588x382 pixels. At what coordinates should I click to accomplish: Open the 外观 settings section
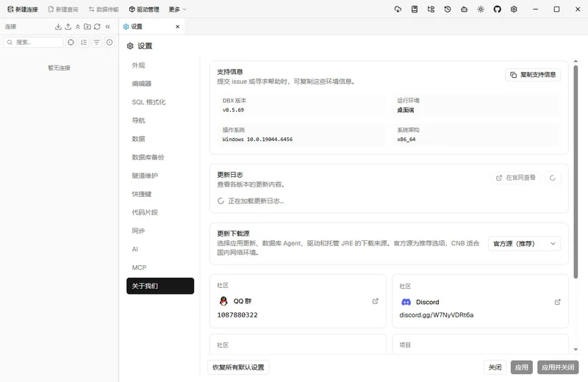tap(160, 65)
